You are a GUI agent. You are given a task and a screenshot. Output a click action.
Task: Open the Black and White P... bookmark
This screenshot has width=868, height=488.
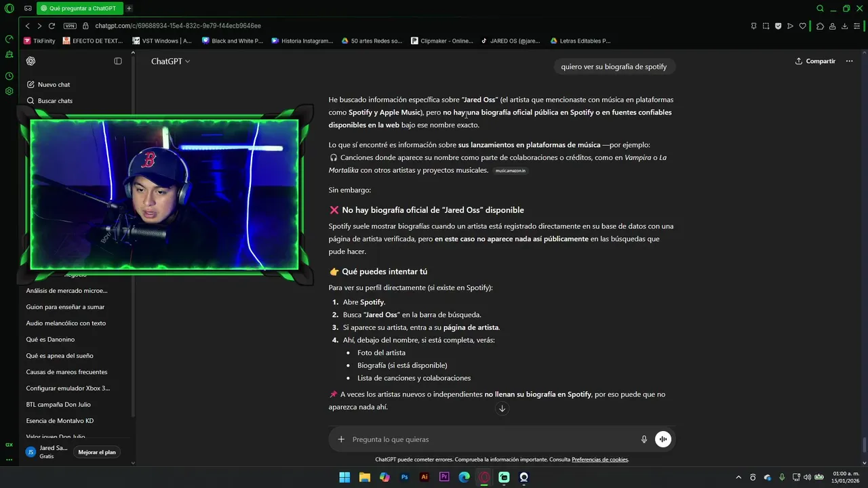233,41
